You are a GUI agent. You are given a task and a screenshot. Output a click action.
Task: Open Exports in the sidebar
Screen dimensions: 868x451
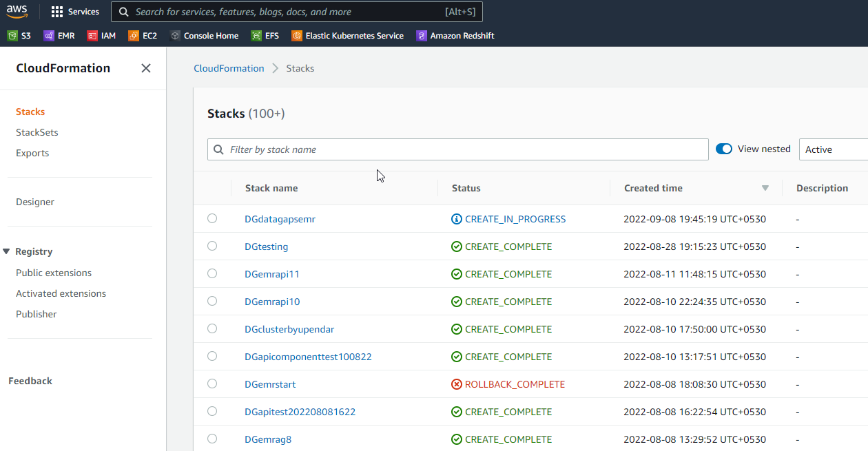[x=32, y=153]
